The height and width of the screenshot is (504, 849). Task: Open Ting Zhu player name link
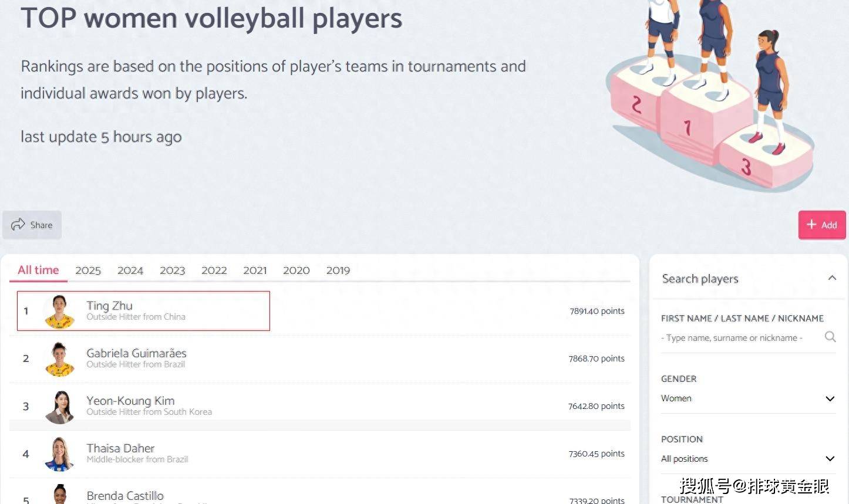(x=110, y=306)
